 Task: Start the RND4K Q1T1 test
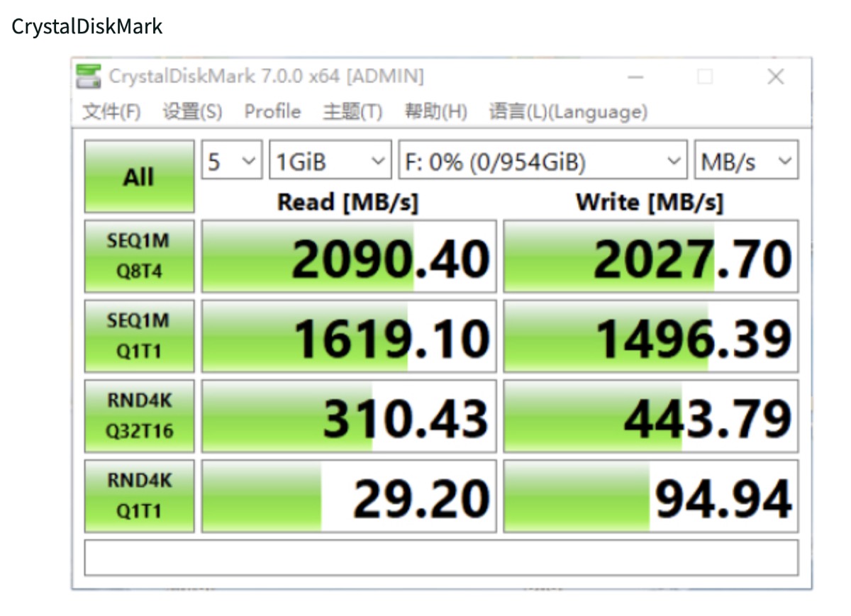click(139, 496)
